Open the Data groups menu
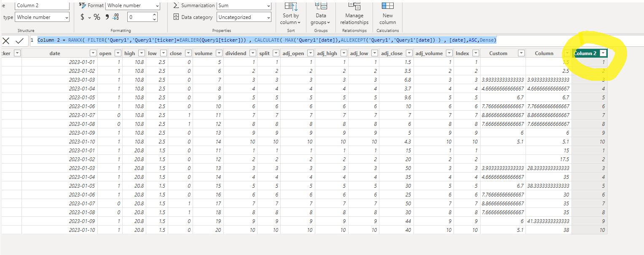The image size is (644, 255). click(321, 13)
